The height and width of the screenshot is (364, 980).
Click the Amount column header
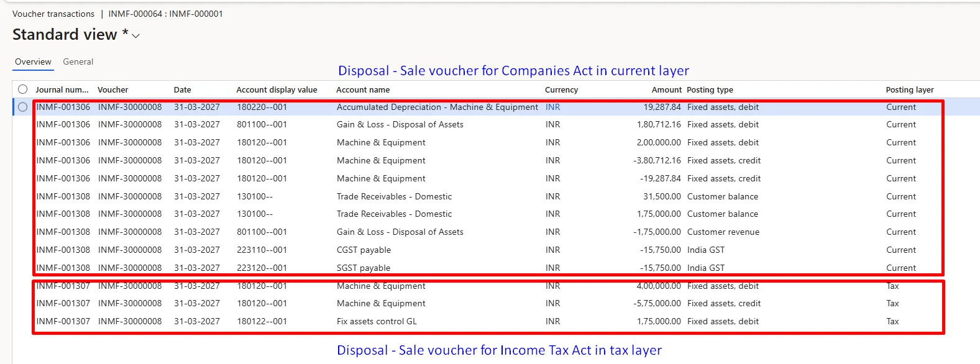[666, 90]
